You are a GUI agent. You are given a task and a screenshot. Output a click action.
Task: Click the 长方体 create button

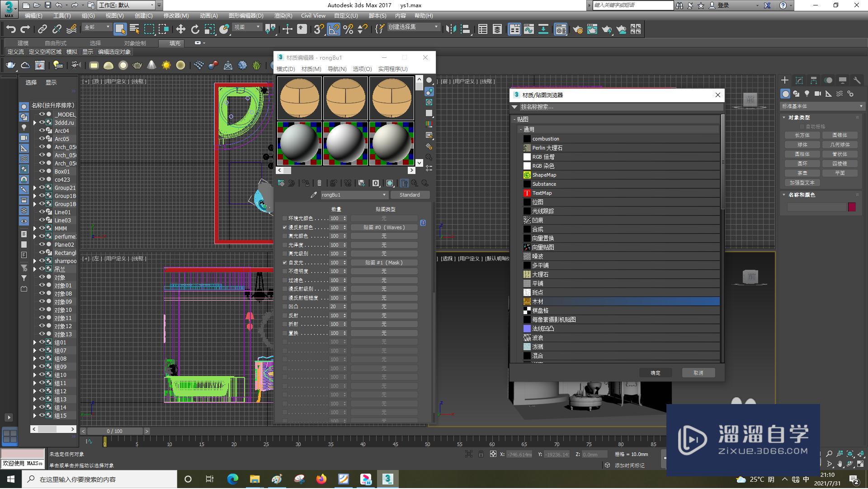(802, 135)
